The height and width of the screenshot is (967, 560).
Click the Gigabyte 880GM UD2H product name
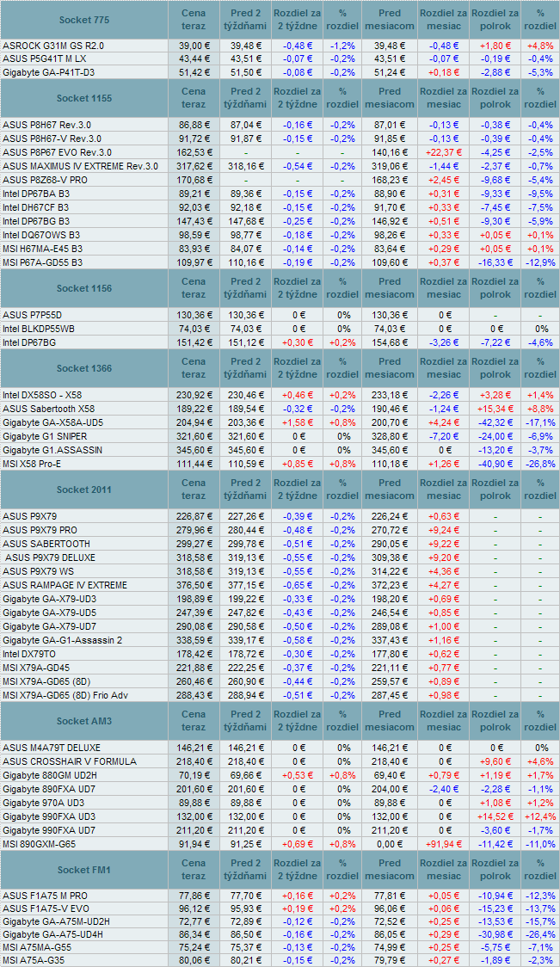click(x=51, y=774)
